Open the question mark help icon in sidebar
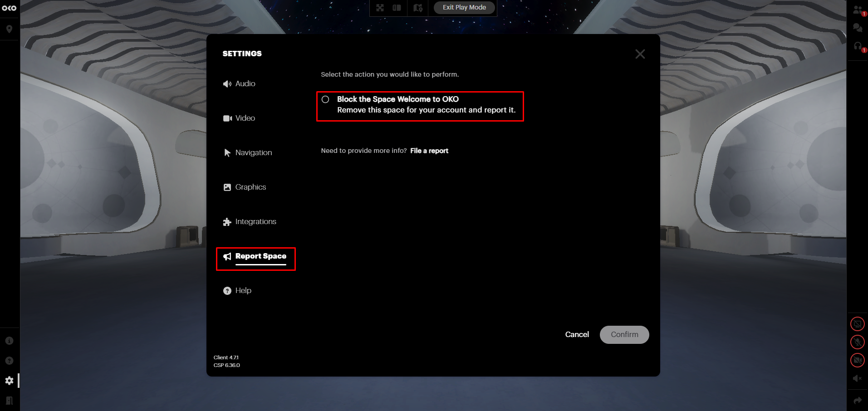The image size is (868, 411). coord(9,361)
